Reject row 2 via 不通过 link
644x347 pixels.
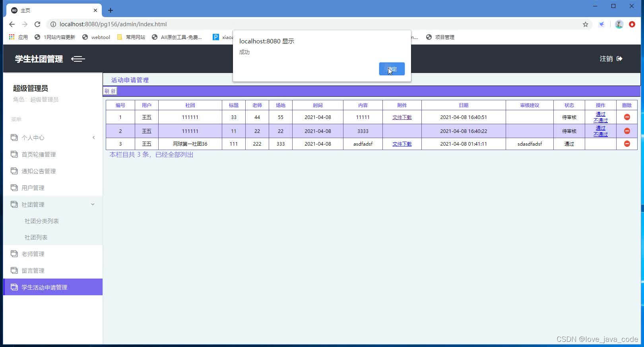click(x=600, y=134)
